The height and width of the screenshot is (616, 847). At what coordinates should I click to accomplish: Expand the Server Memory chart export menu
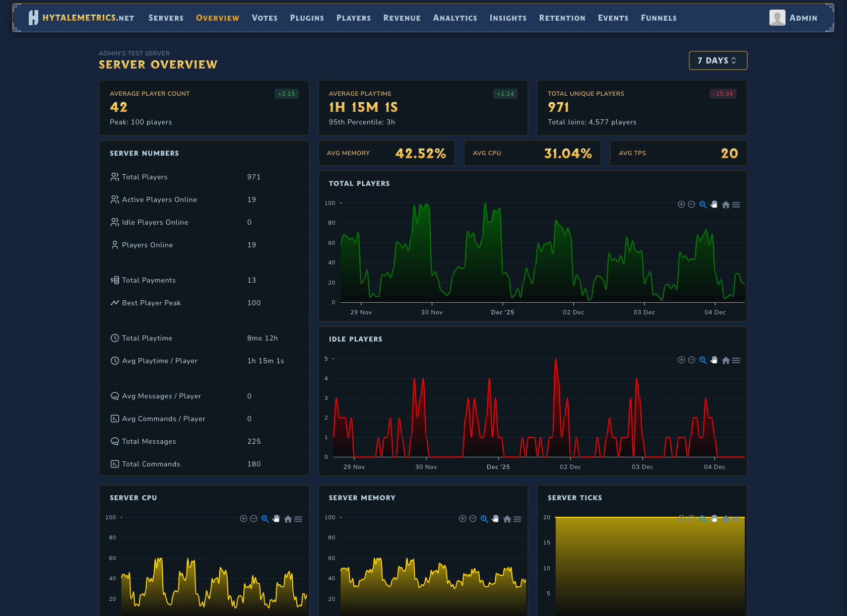point(517,519)
